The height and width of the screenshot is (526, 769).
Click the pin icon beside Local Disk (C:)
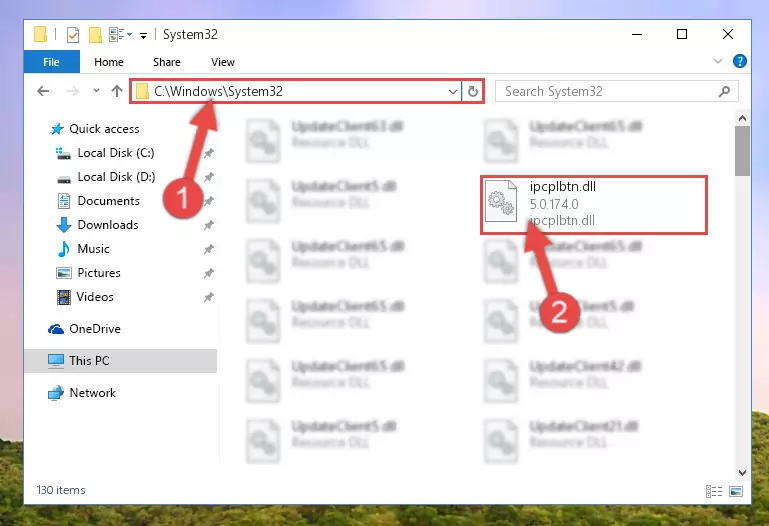[x=209, y=153]
